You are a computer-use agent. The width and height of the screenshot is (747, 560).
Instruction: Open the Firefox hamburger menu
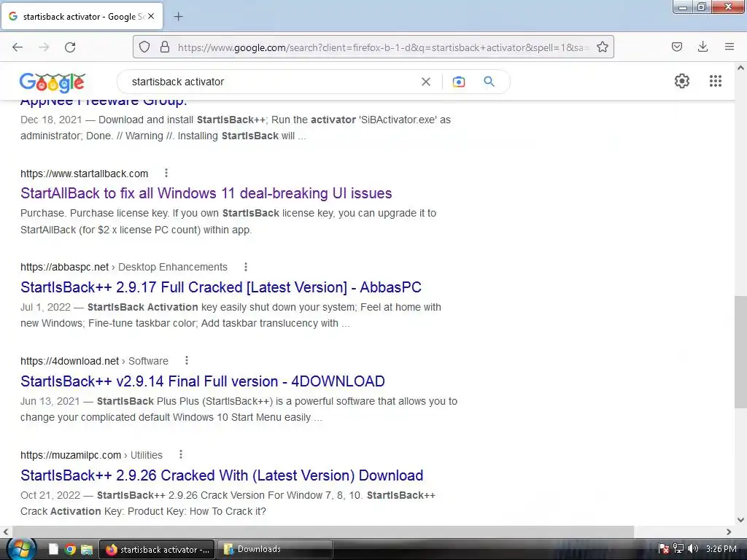coord(729,47)
